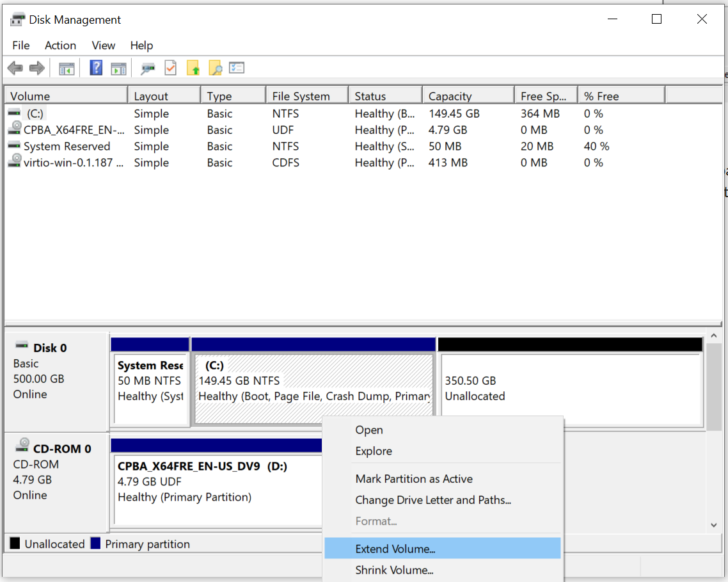Click the Forward navigation arrow icon
The width and height of the screenshot is (728, 582).
[x=36, y=67]
